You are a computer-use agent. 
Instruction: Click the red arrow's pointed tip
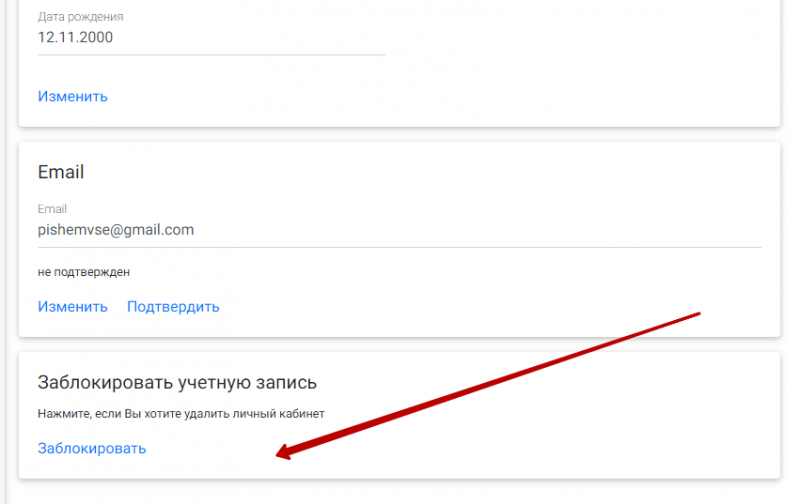(x=279, y=457)
